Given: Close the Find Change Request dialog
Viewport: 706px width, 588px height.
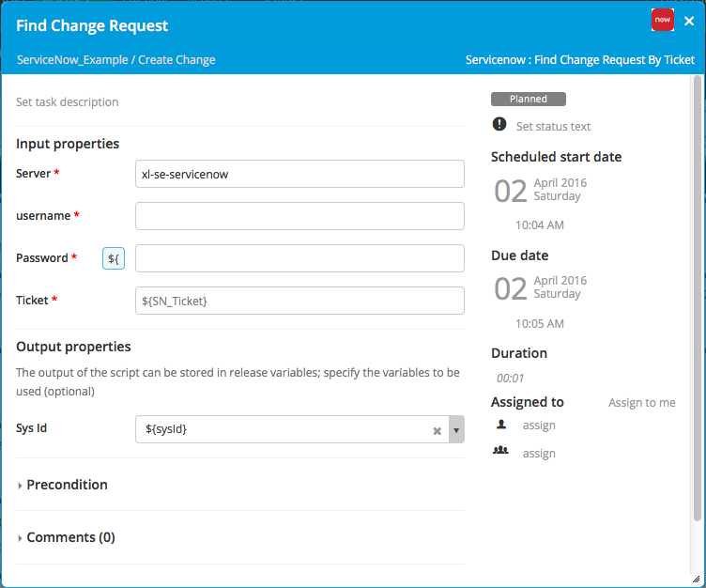Looking at the screenshot, I should [689, 21].
